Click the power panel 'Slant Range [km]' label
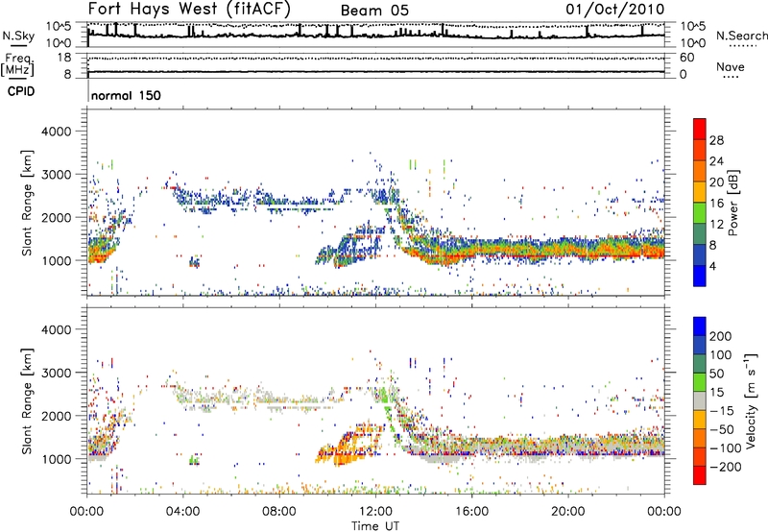Screen dimensions: 768x532 click(27, 203)
